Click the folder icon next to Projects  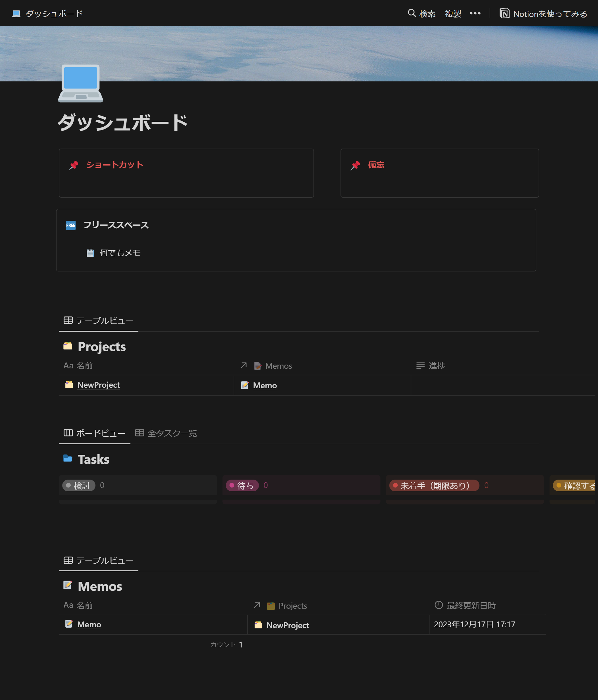pos(67,346)
